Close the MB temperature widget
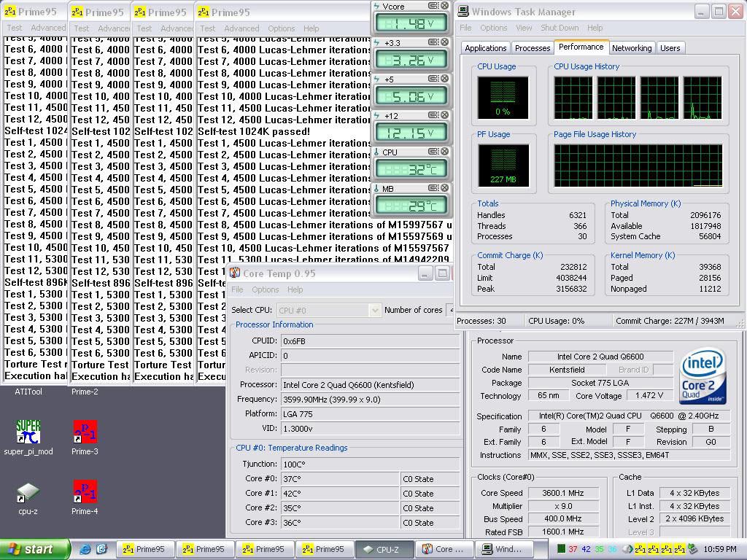 point(444,188)
